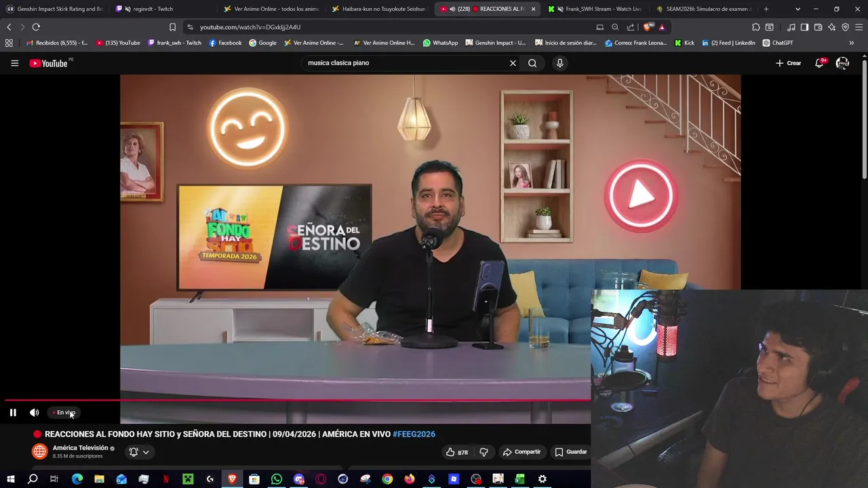Open the Brave Rewards triangle icon
This screenshot has height=488, width=868.
[x=662, y=27]
